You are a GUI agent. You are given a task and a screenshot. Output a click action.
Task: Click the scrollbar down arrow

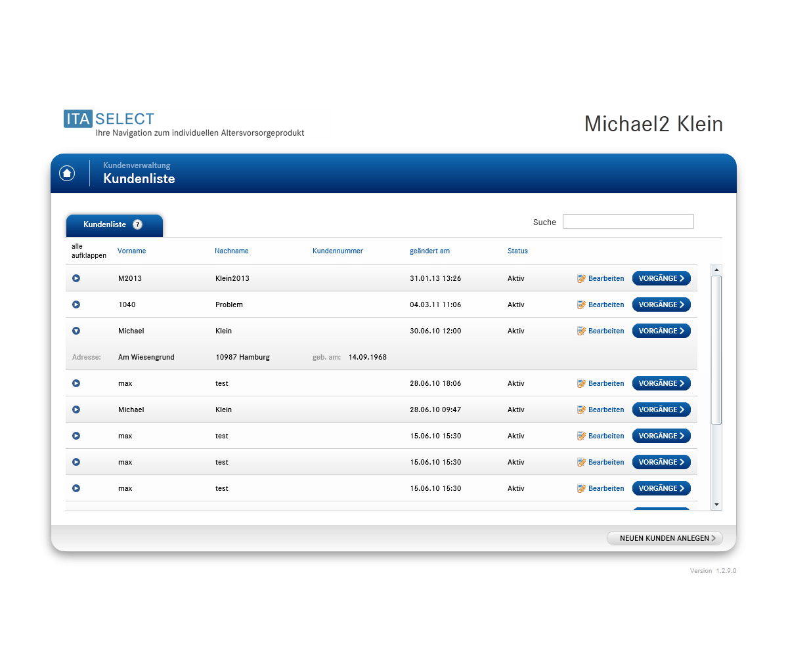pyautogui.click(x=716, y=505)
